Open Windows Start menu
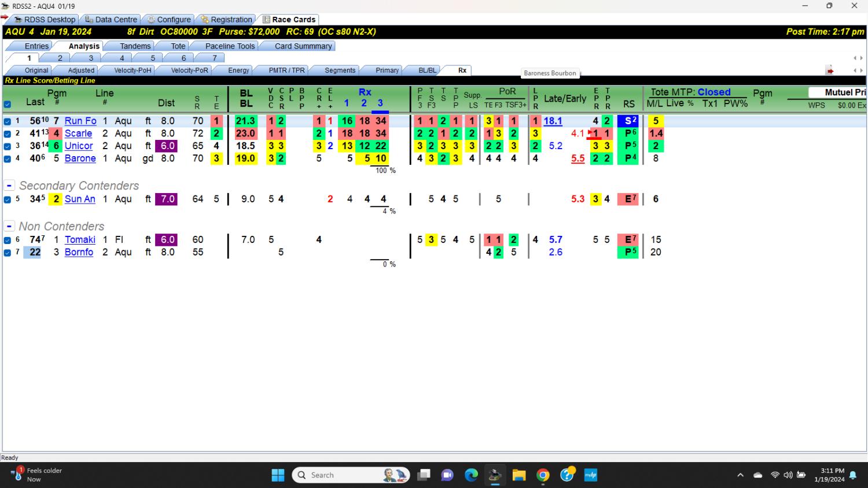The width and height of the screenshot is (868, 488). tap(278, 475)
